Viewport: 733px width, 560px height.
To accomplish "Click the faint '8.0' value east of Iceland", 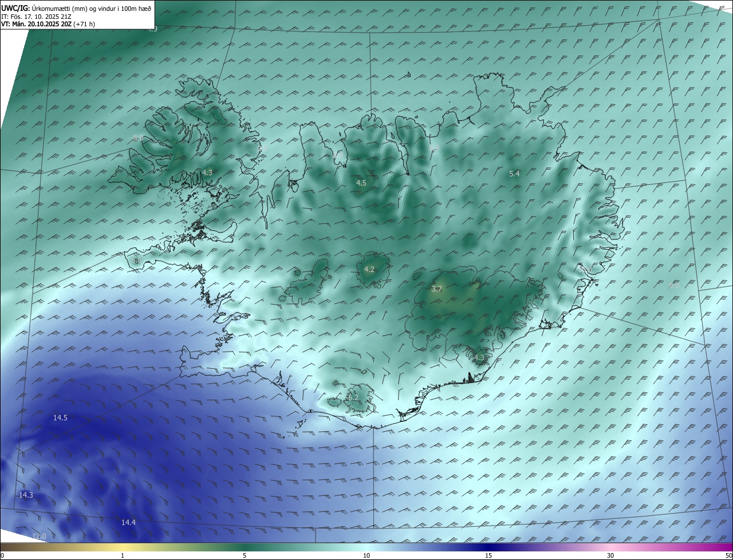I will (674, 285).
